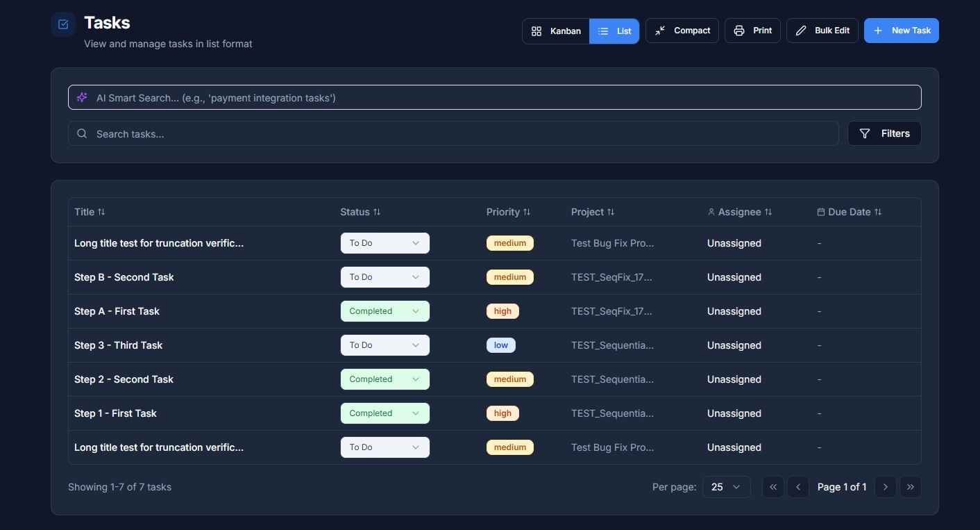Sort the table by Assignee column
Viewport: 980px width, 530px height.
click(740, 212)
